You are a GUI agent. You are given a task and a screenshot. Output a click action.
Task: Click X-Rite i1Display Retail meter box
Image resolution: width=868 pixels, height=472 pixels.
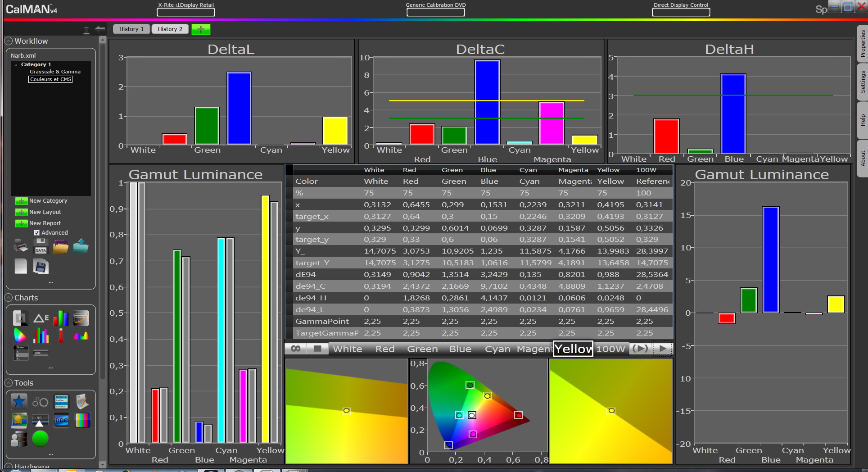tap(186, 12)
